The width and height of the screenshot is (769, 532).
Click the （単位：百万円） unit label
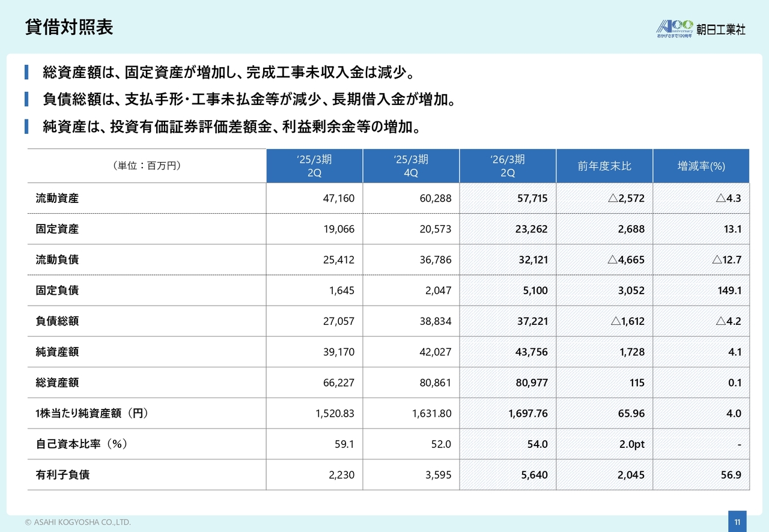[147, 166]
